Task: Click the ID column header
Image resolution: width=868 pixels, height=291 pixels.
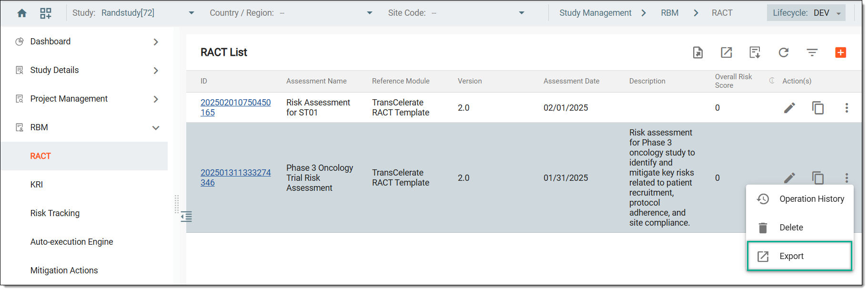Action: (204, 81)
